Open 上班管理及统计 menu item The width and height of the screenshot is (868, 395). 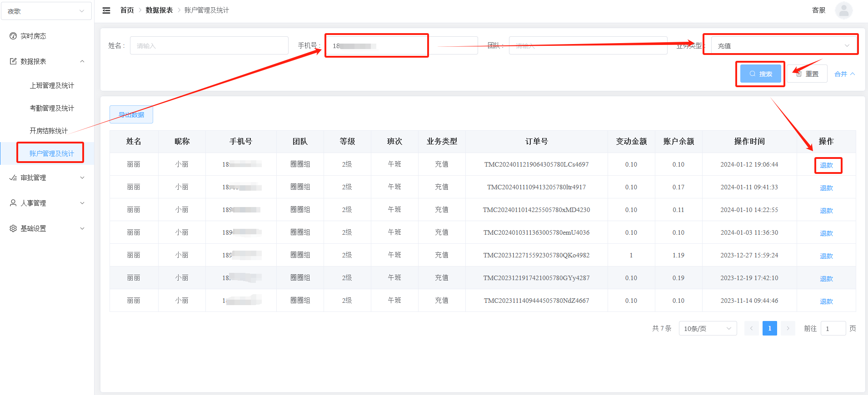tap(52, 85)
